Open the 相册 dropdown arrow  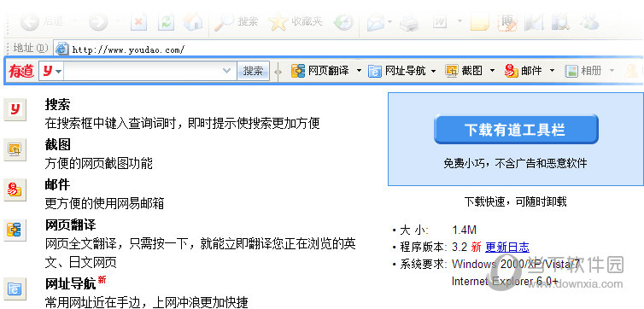pos(612,71)
